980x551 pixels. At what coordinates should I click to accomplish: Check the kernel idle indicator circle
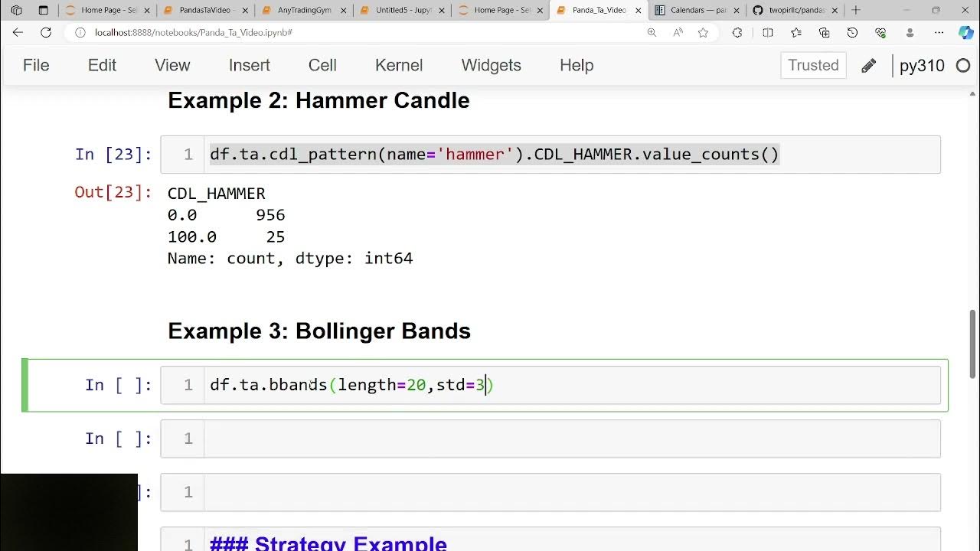(963, 66)
